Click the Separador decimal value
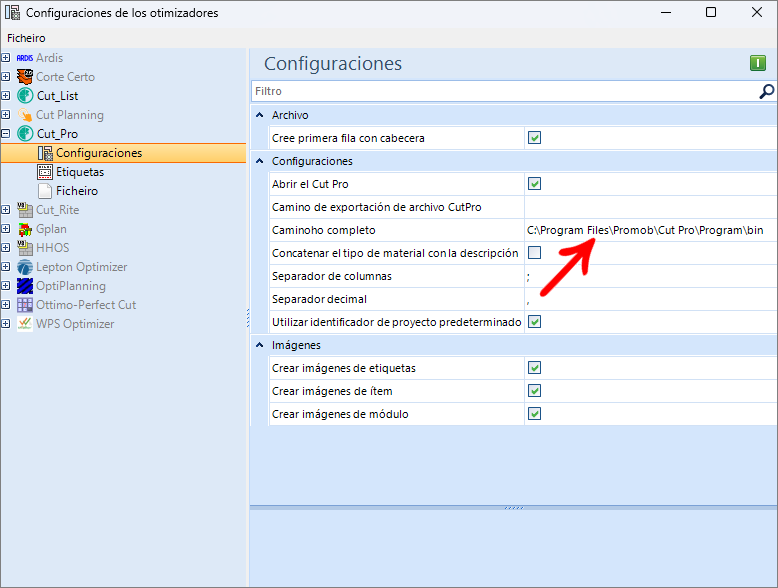 coord(650,299)
